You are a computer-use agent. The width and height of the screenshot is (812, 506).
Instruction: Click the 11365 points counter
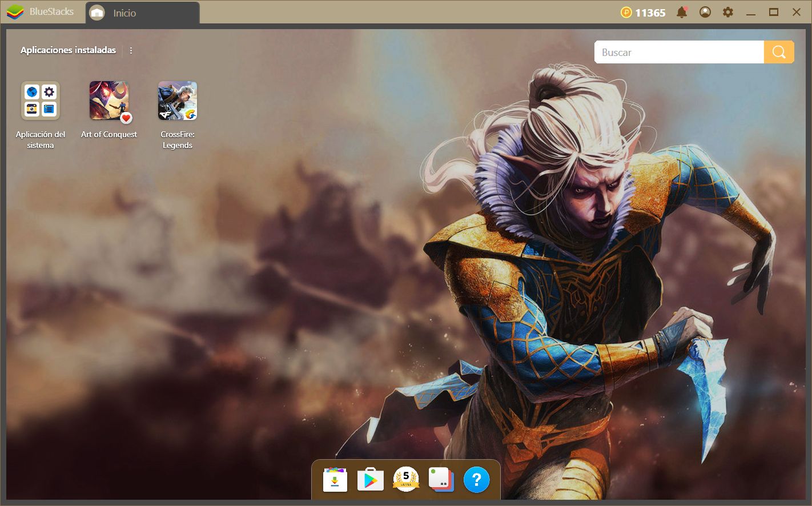click(650, 13)
